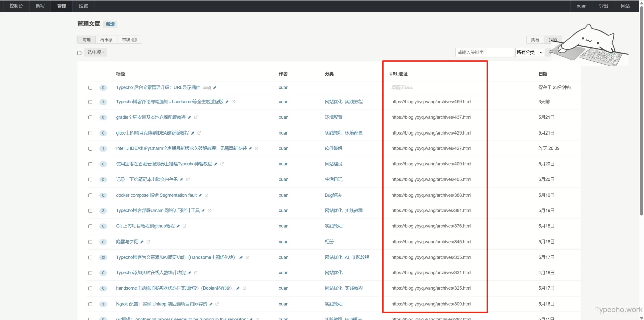Click pencil icon beside the URL显示插件 draft post

point(215,88)
